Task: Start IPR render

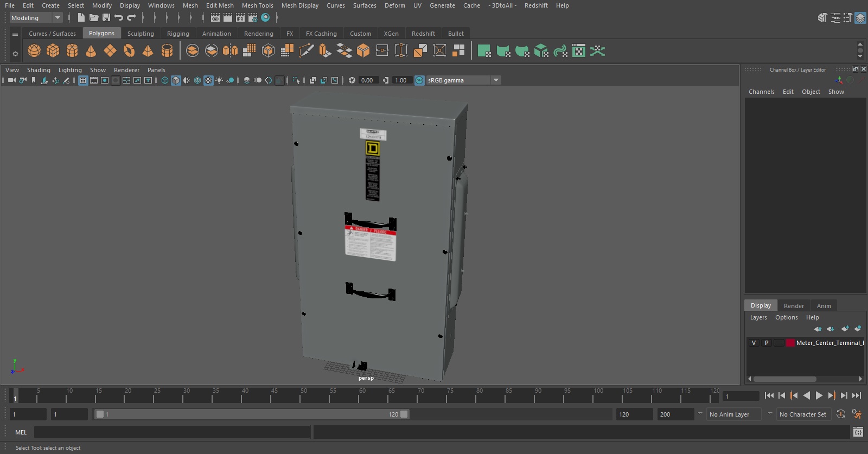Action: (x=240, y=18)
